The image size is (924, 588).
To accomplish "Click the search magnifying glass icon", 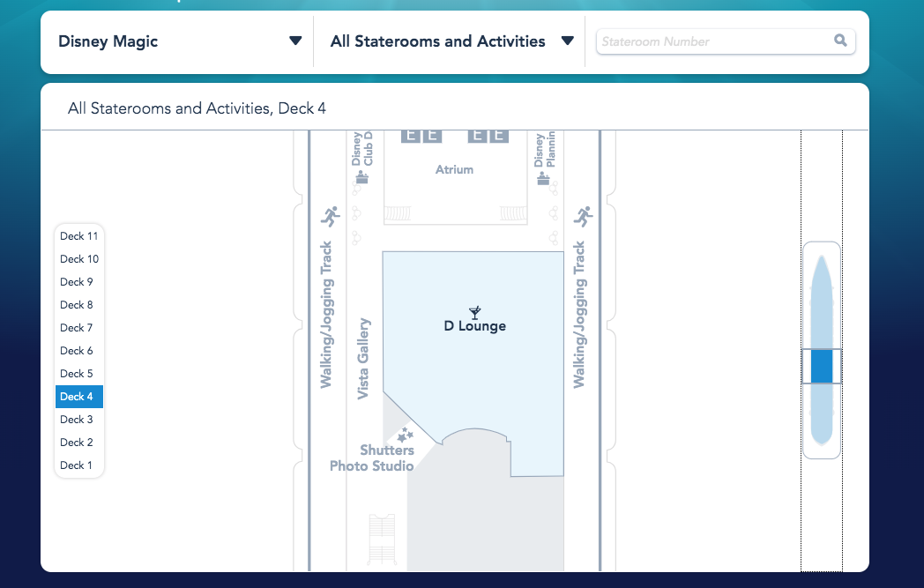I will pos(840,41).
